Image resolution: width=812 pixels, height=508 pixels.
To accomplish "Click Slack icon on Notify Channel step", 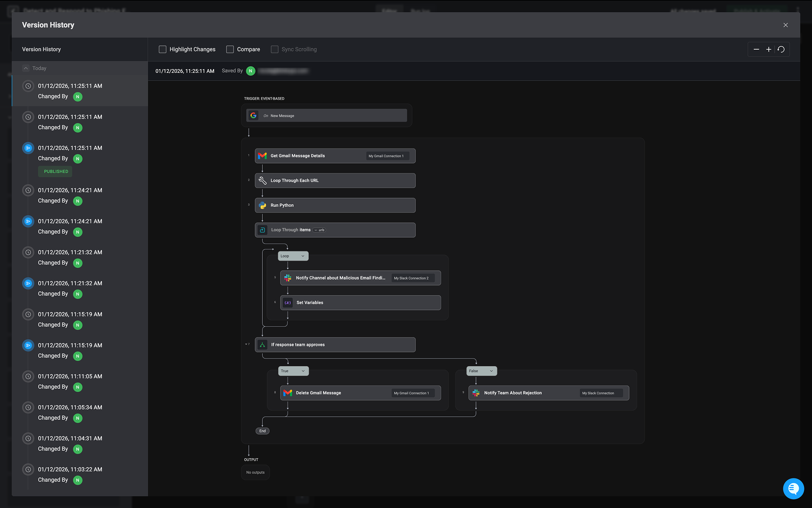I will [x=288, y=278].
